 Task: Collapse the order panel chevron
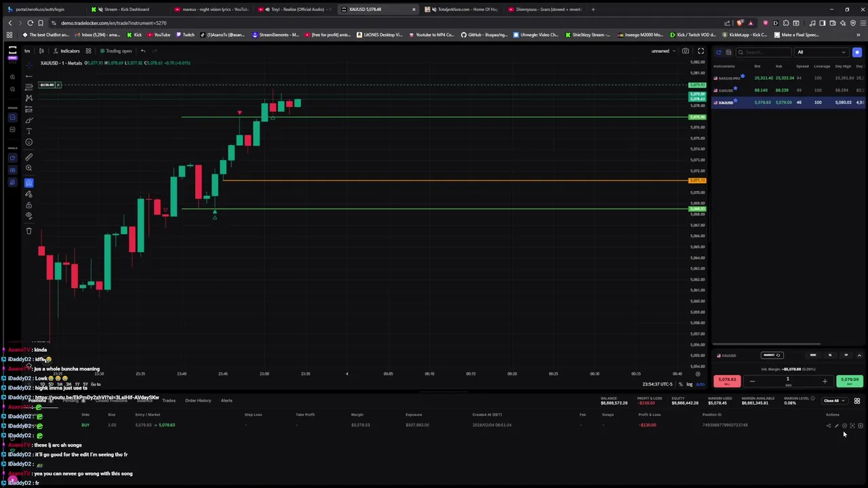tap(859, 355)
